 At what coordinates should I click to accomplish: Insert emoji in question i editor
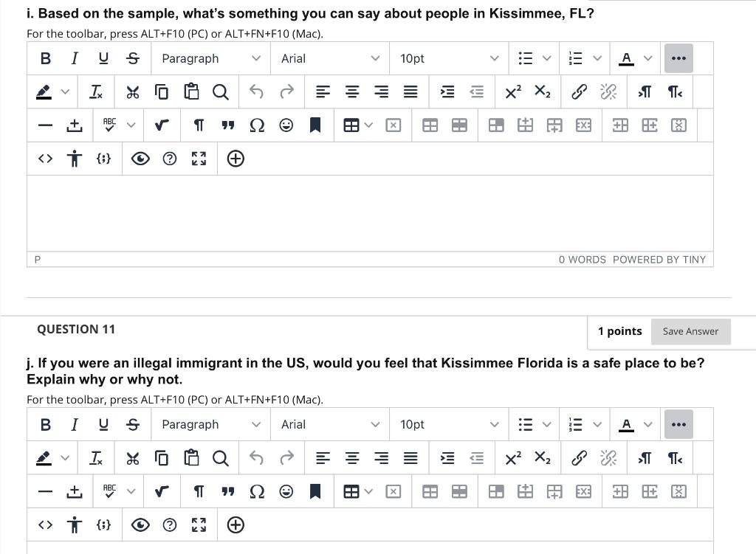[286, 125]
